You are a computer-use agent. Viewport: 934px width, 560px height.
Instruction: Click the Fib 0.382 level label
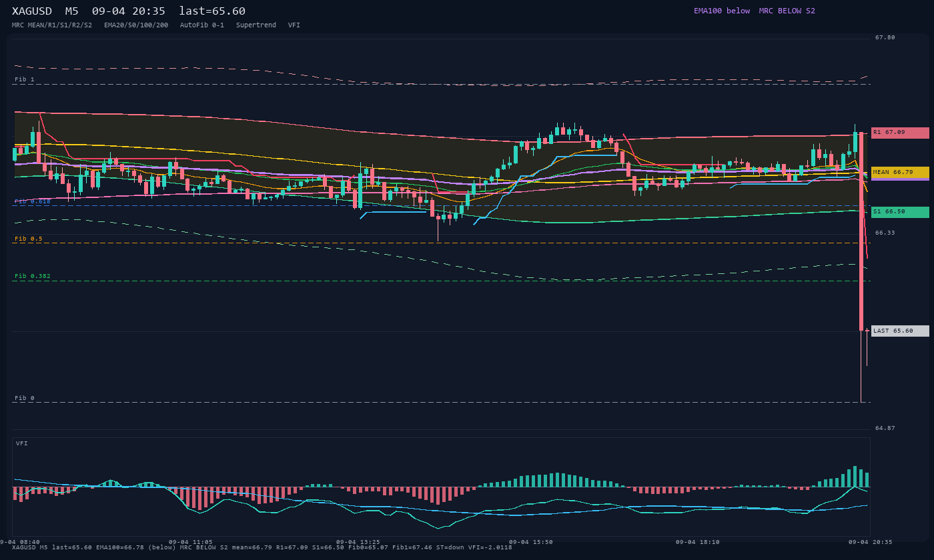33,276
